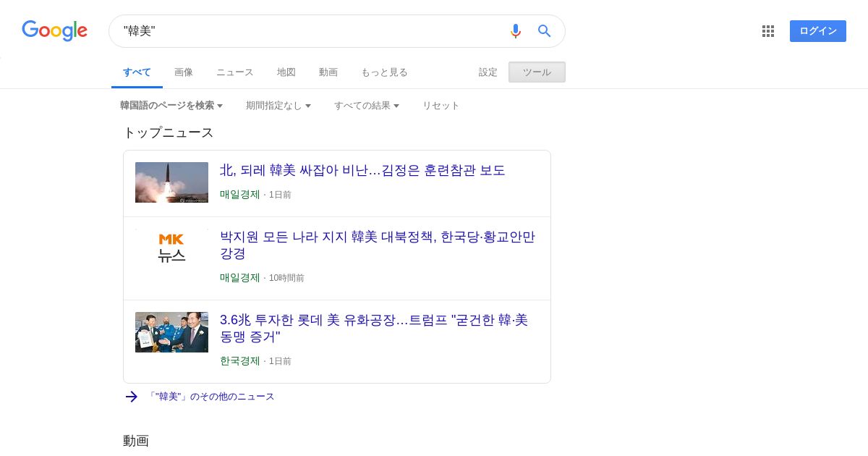Open the Google apps grid
This screenshot has height=456, width=868.
point(768,31)
